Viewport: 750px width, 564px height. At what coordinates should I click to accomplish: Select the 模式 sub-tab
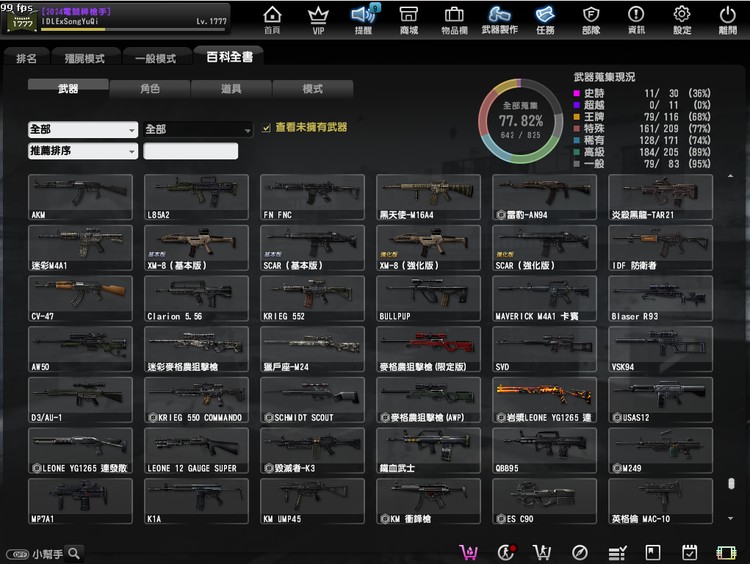tap(312, 88)
